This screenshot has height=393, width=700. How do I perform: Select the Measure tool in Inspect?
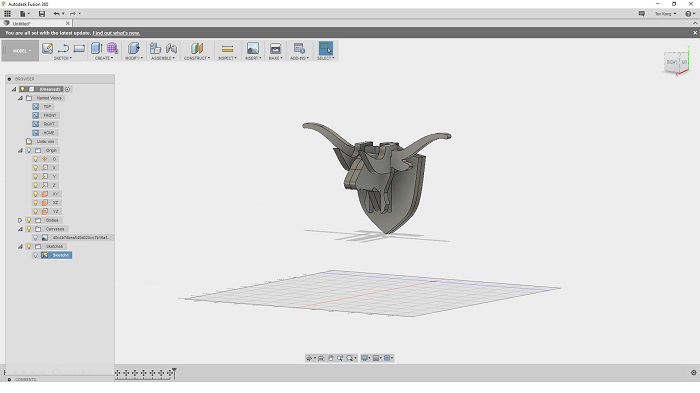tap(227, 49)
